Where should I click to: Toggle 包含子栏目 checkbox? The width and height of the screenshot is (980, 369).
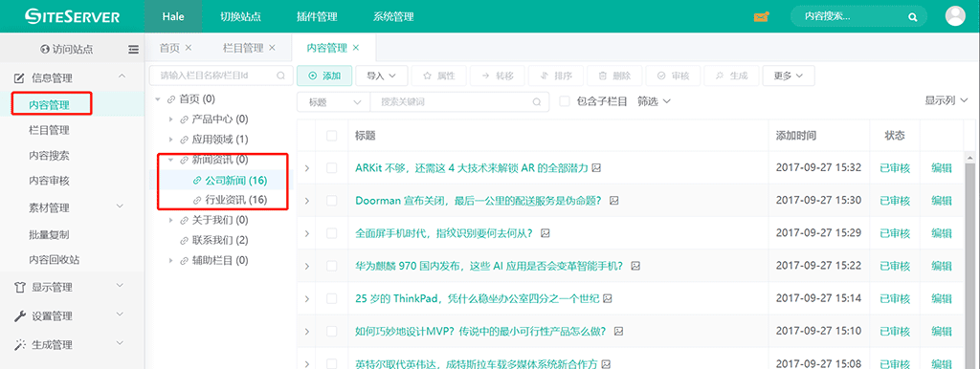click(565, 101)
